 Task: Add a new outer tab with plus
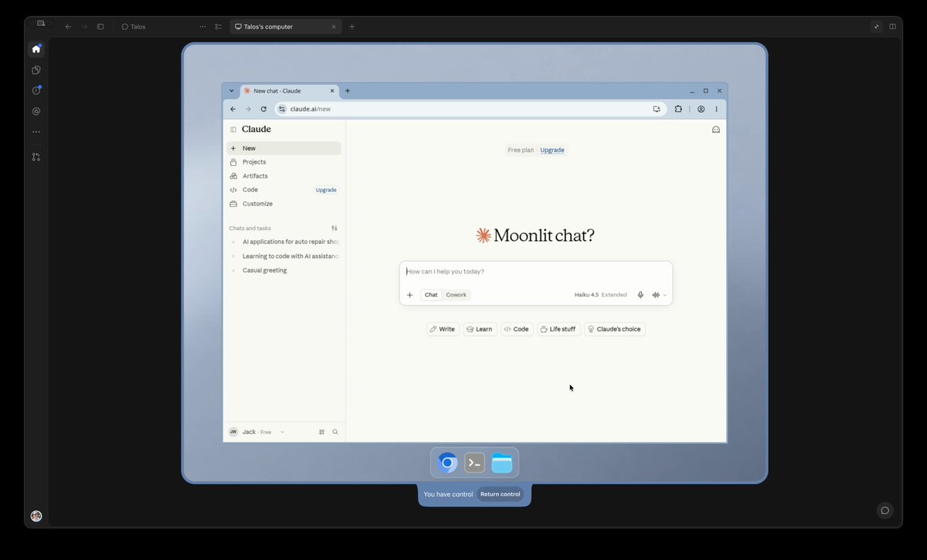[352, 26]
